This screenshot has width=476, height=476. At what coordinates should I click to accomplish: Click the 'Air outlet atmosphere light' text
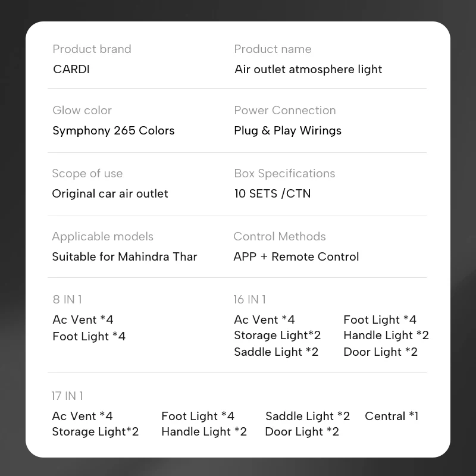308,69
